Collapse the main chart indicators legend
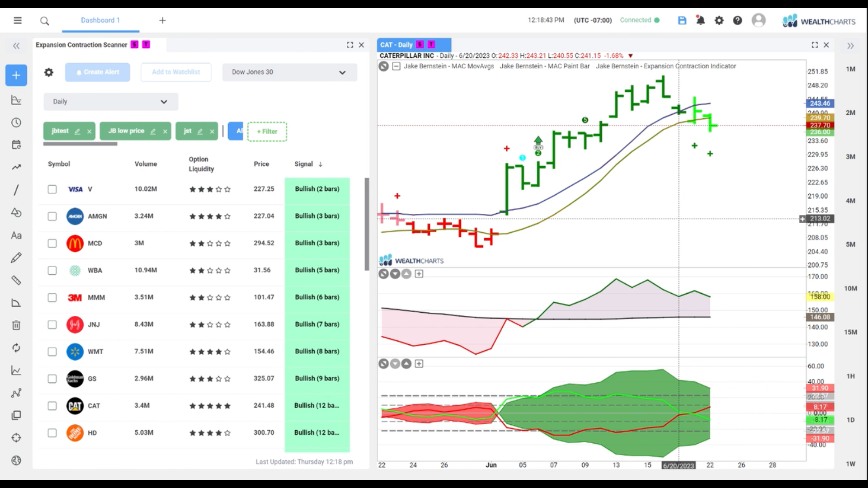 396,66
